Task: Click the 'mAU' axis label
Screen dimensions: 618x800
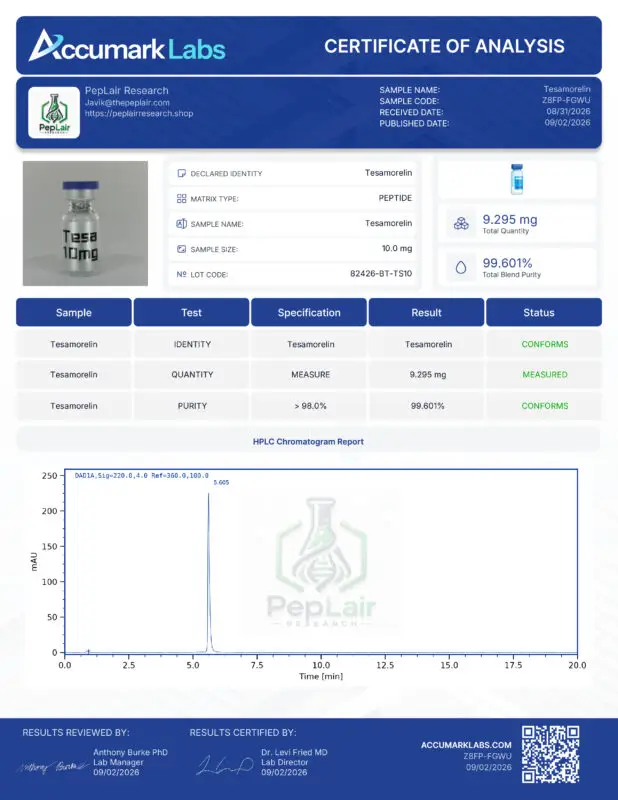Action: click(x=34, y=561)
